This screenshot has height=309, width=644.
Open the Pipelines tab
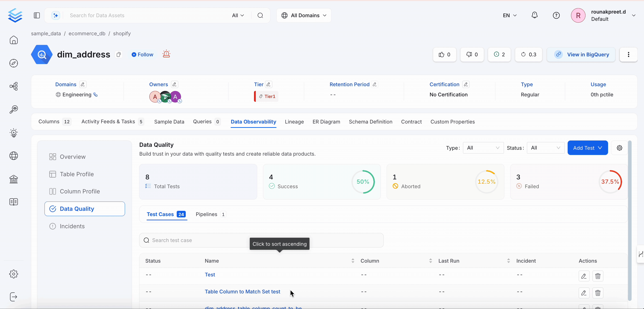[207, 214]
